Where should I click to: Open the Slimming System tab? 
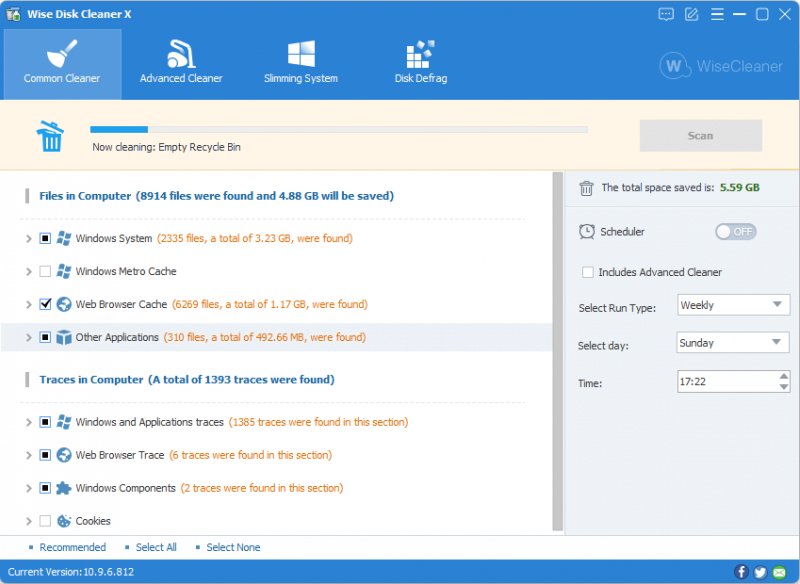click(x=301, y=64)
